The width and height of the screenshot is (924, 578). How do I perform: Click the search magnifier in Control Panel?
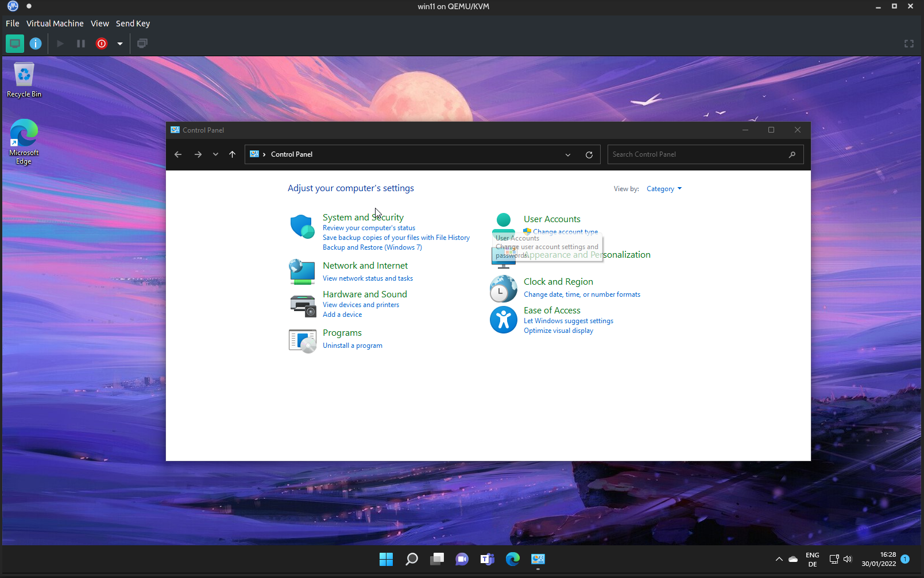click(792, 154)
